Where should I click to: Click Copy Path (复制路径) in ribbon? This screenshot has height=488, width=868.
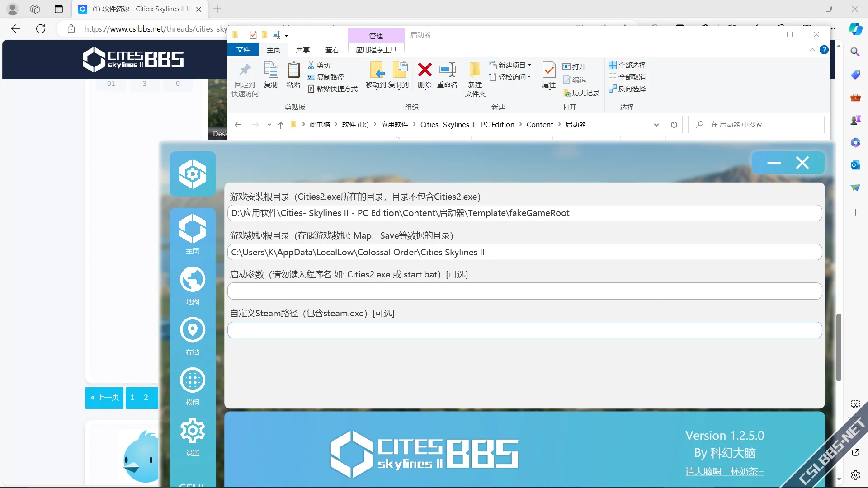(325, 77)
